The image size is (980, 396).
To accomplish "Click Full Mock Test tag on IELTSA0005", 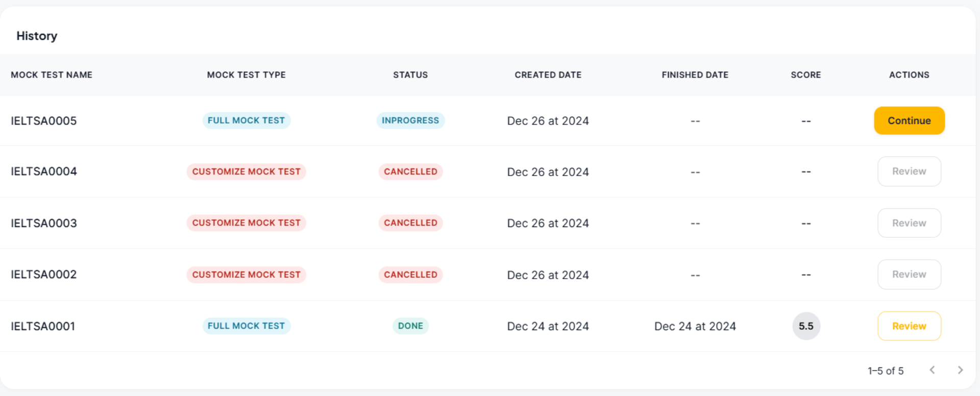I will 246,120.
